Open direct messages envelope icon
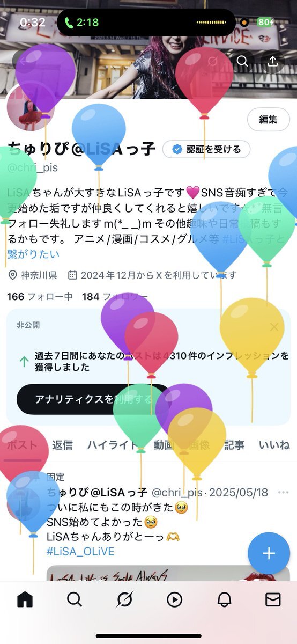 click(273, 599)
